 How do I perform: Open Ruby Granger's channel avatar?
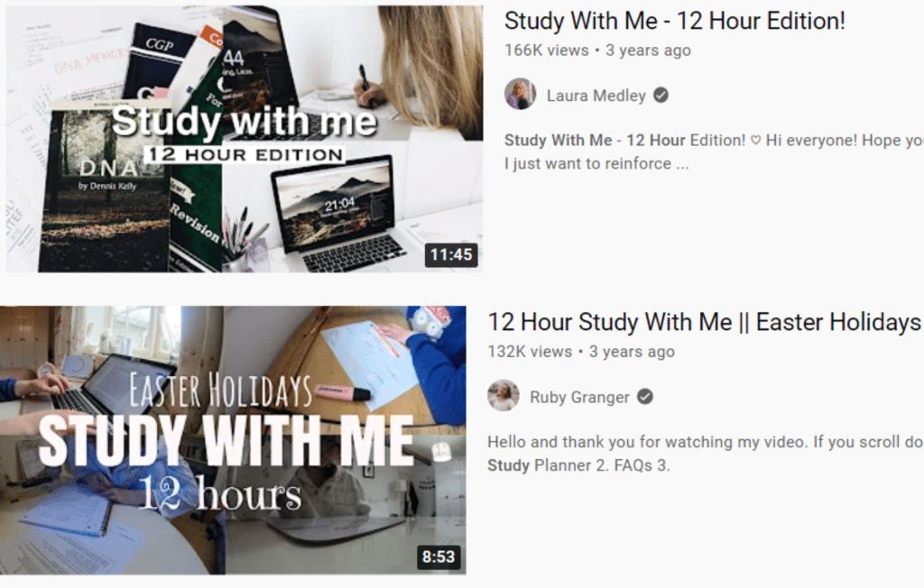(504, 396)
